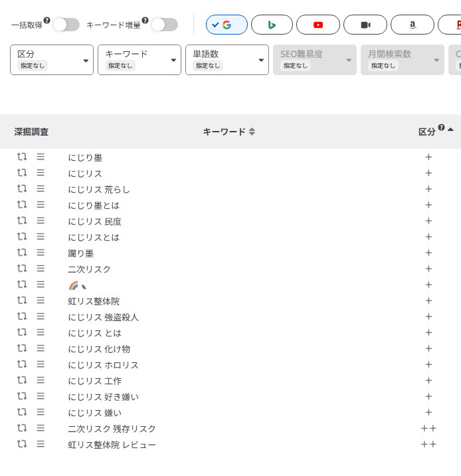Open the 単語数 filter dropdown
Image resolution: width=461 pixels, height=476 pixels.
tap(227, 60)
